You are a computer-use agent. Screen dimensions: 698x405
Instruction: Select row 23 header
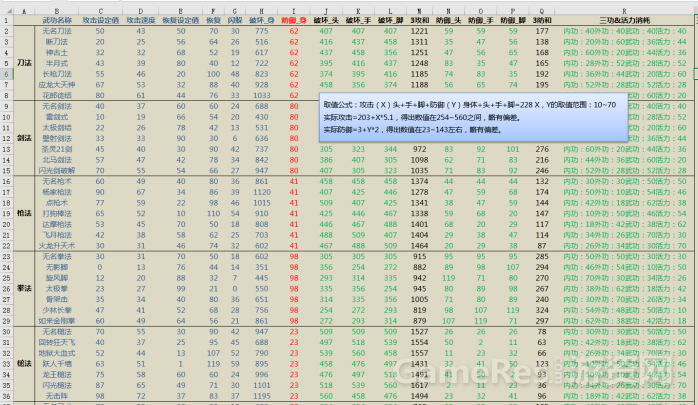(x=7, y=256)
